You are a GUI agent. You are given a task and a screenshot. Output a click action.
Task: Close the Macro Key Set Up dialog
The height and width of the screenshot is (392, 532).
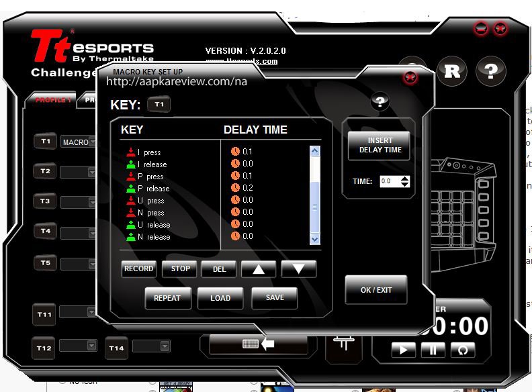[410, 77]
